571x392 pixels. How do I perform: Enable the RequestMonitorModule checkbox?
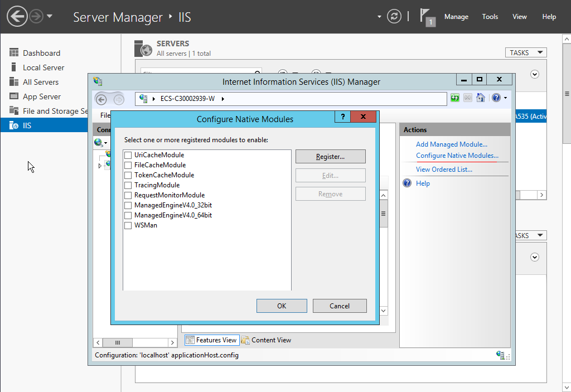click(x=128, y=195)
